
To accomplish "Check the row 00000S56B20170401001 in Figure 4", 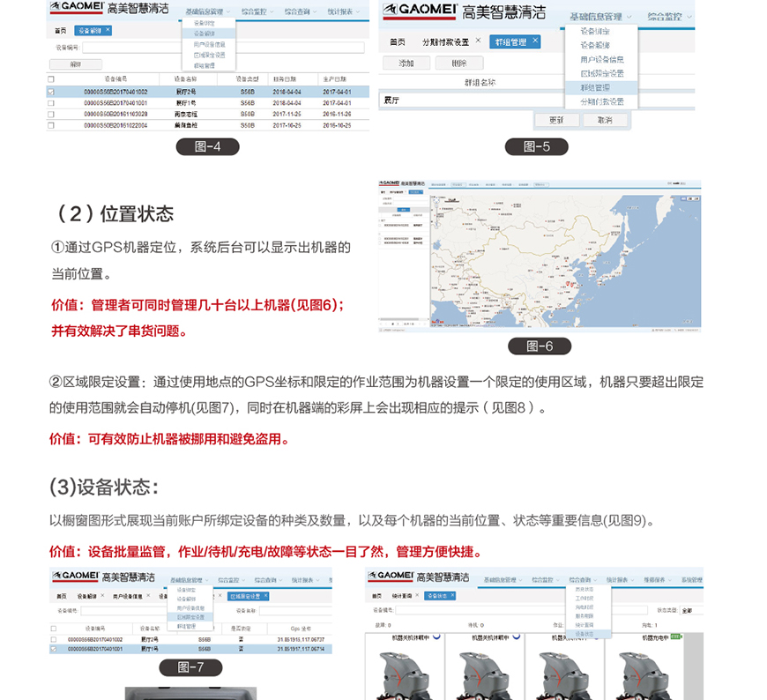I will (x=51, y=103).
